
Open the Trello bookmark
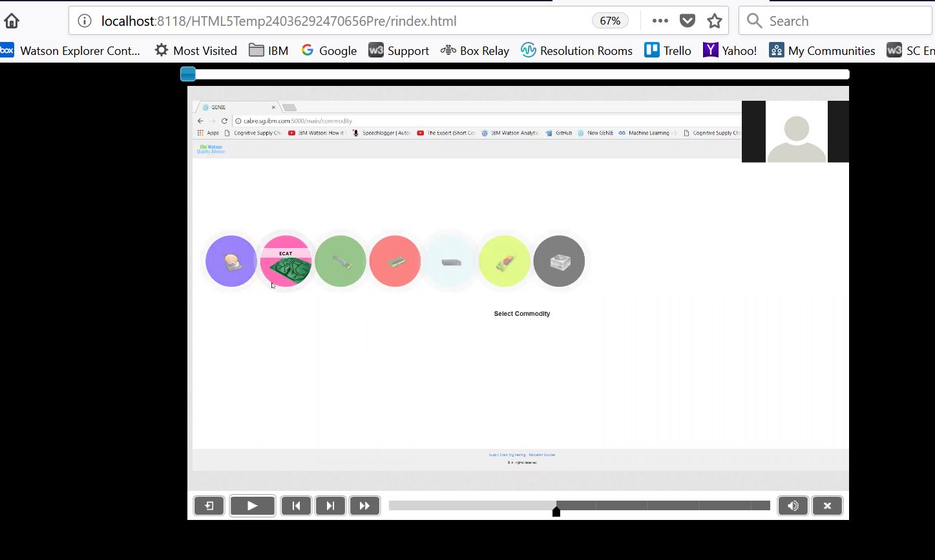point(667,50)
